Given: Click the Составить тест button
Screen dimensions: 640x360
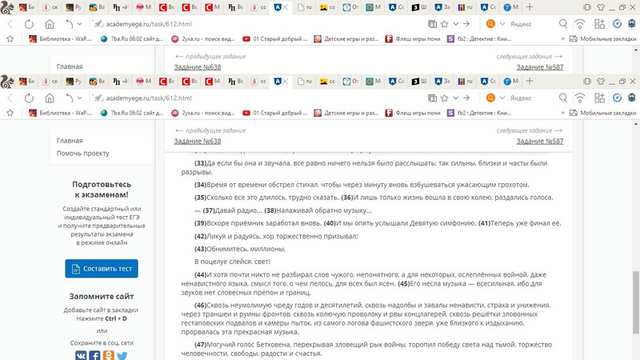Looking at the screenshot, I should pyautogui.click(x=102, y=269).
